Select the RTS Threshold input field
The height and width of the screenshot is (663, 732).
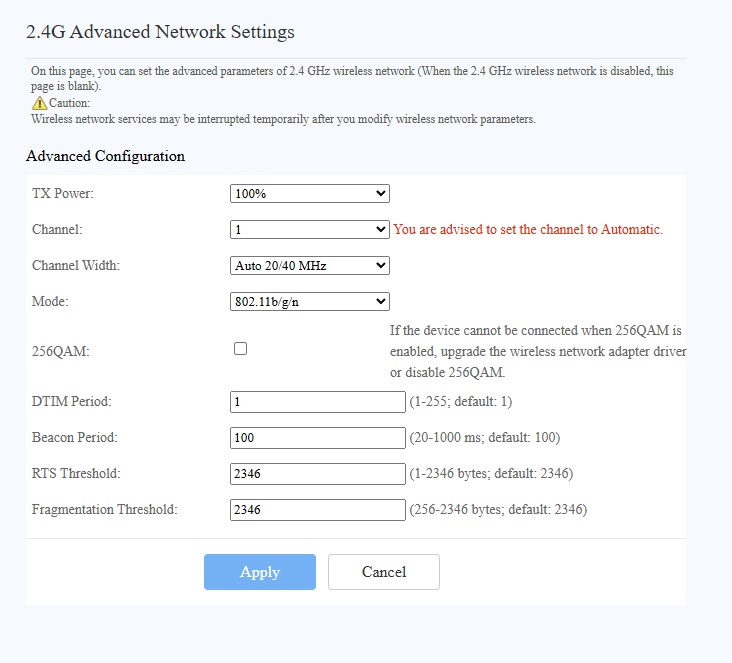[x=317, y=474]
